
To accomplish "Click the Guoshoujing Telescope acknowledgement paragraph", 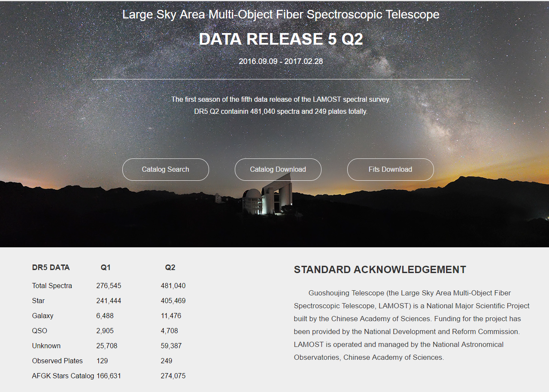I will [x=412, y=325].
